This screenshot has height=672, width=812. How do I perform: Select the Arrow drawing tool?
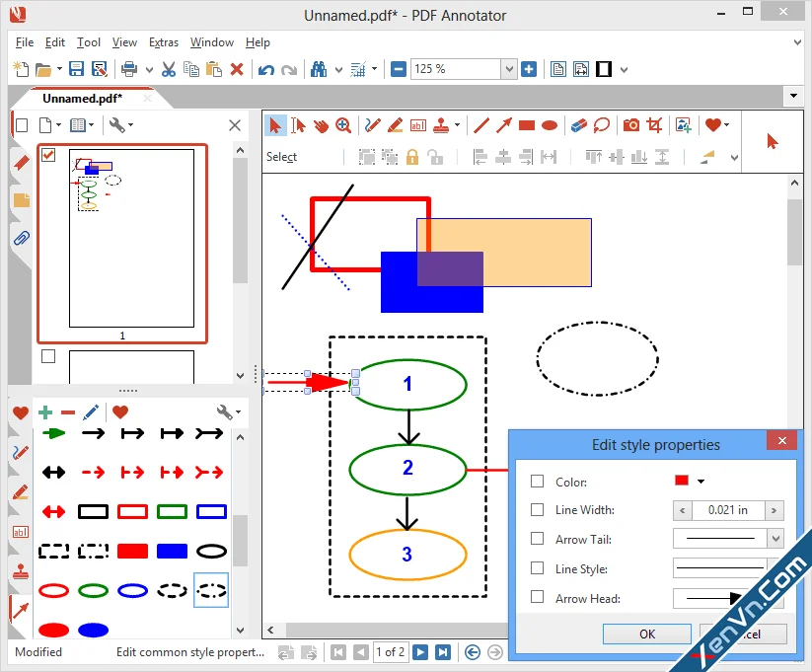[504, 125]
